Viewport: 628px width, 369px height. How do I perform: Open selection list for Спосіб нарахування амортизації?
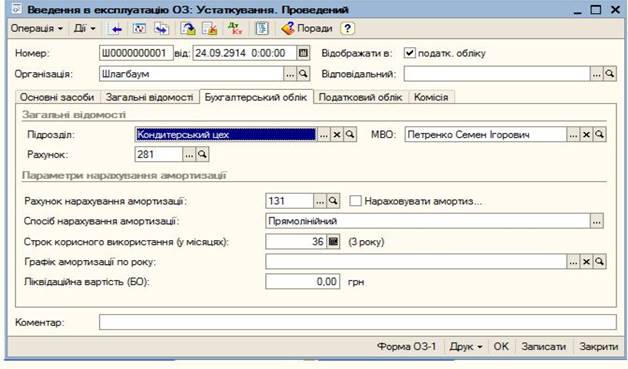[597, 221]
